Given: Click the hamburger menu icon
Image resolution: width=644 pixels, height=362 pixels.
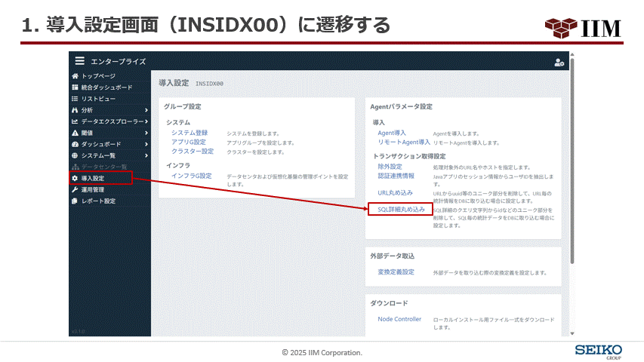Looking at the screenshot, I should [x=79, y=61].
